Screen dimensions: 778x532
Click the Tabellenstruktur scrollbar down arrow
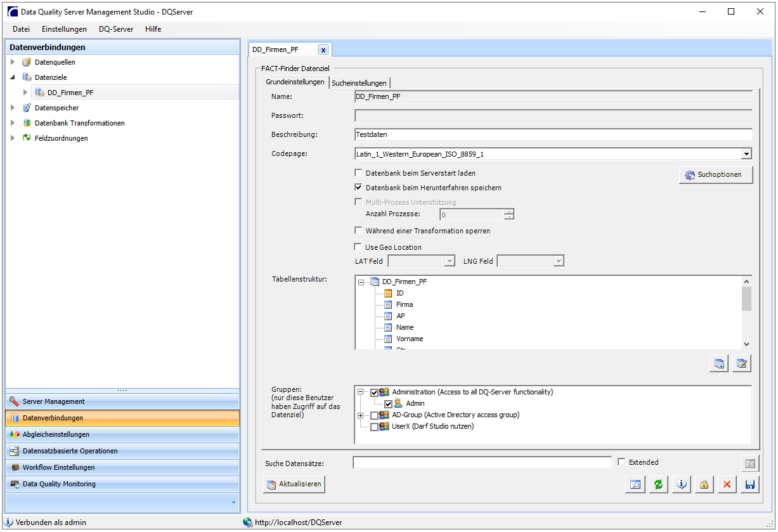pos(746,344)
